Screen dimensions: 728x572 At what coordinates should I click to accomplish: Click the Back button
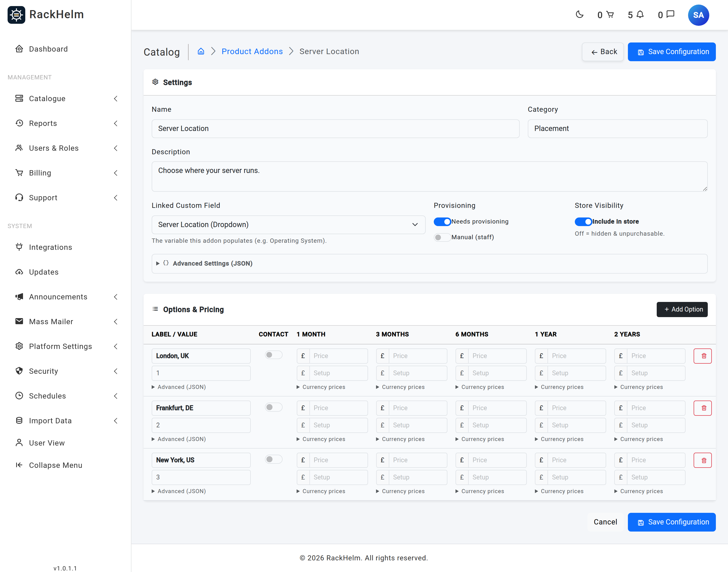(603, 52)
